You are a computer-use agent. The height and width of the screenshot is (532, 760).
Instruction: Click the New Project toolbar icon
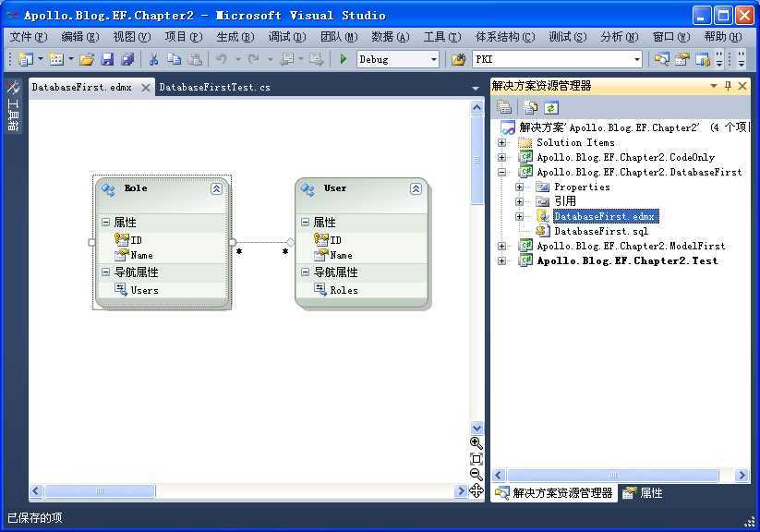coord(25,59)
